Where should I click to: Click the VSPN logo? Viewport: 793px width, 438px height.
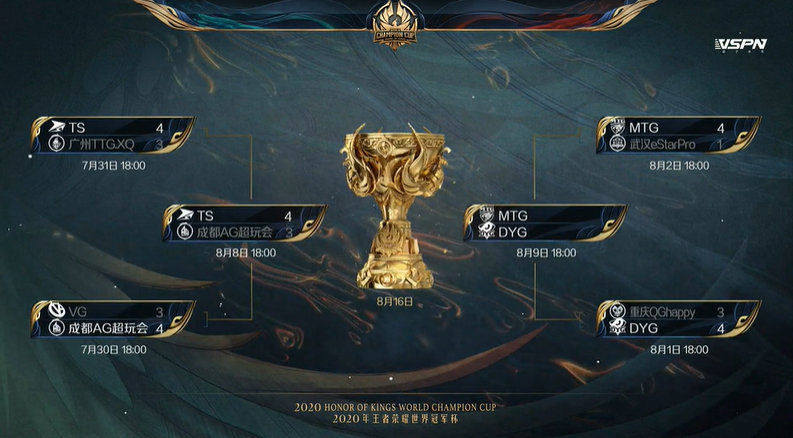tap(741, 44)
